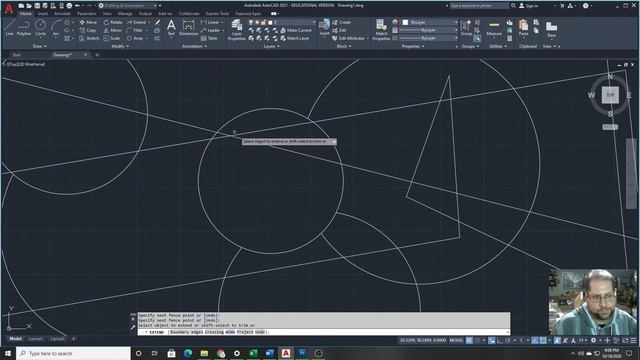Select the Text annotation tool
Viewport: 640px width, 360px height.
coord(171,27)
